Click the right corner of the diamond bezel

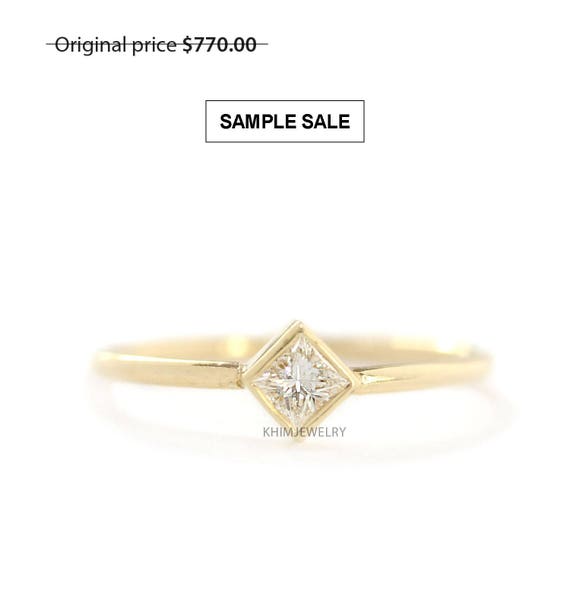(354, 381)
